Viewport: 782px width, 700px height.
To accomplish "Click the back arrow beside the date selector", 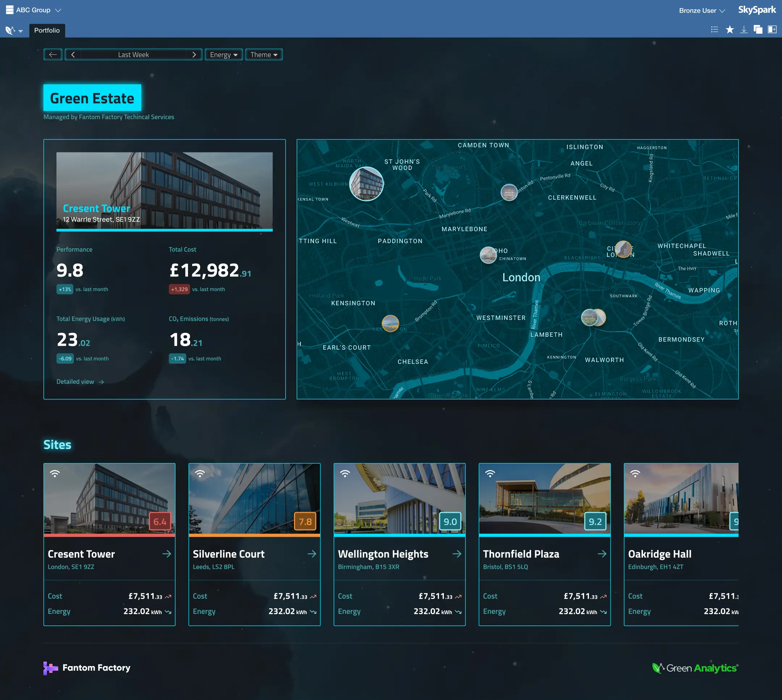I will click(x=52, y=54).
